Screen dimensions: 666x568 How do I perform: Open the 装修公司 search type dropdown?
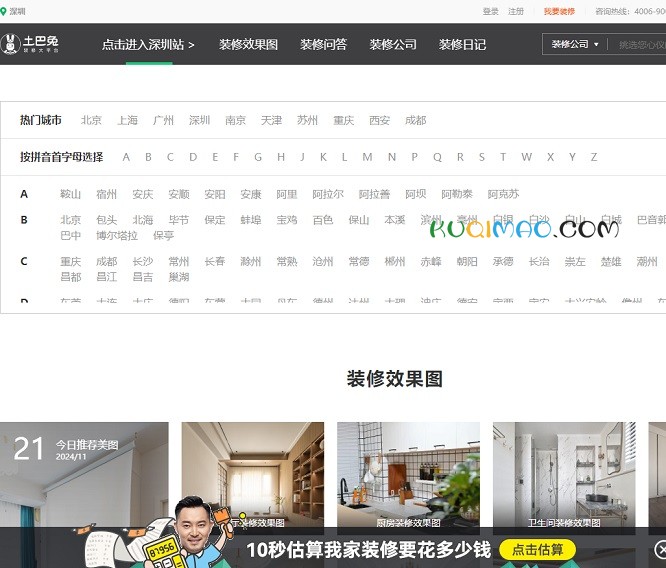[575, 45]
